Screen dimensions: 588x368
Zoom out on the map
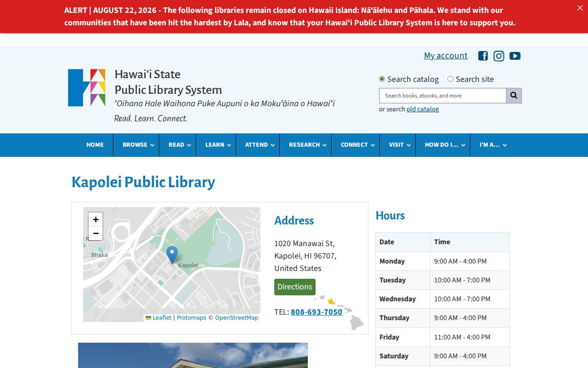click(96, 233)
